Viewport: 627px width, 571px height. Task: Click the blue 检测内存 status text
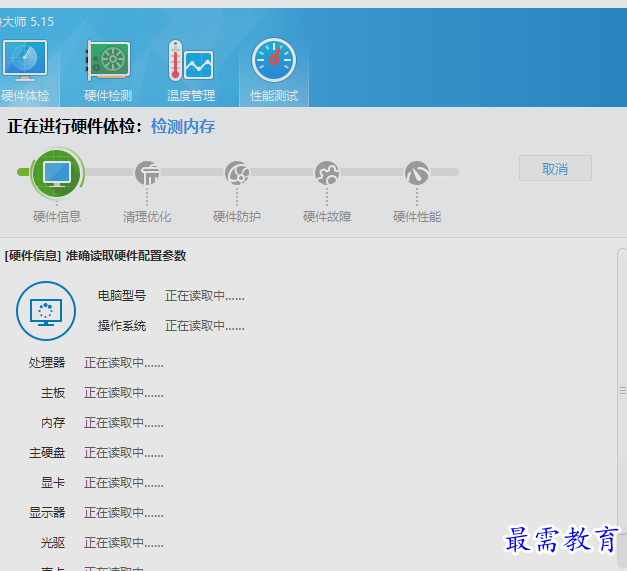coord(183,126)
